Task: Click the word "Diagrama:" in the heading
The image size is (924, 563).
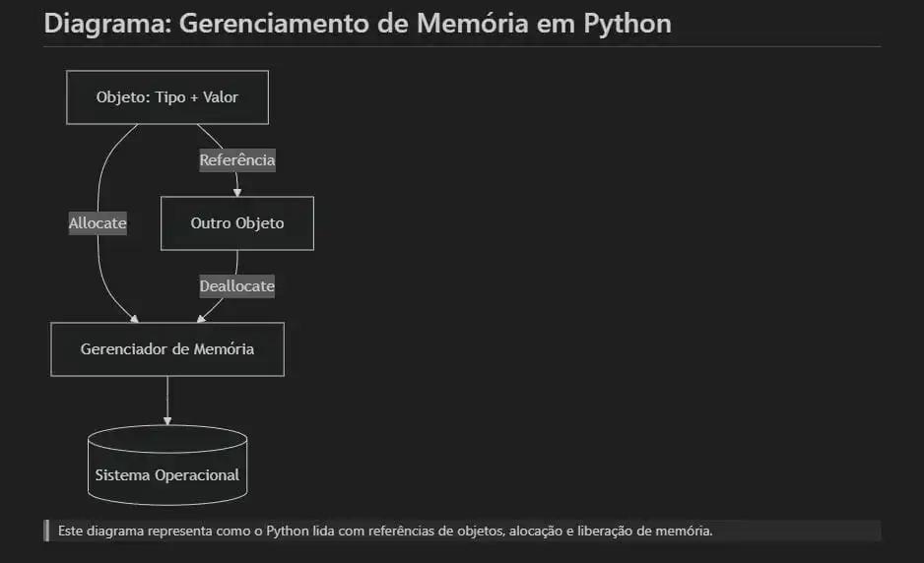Action: (x=107, y=24)
